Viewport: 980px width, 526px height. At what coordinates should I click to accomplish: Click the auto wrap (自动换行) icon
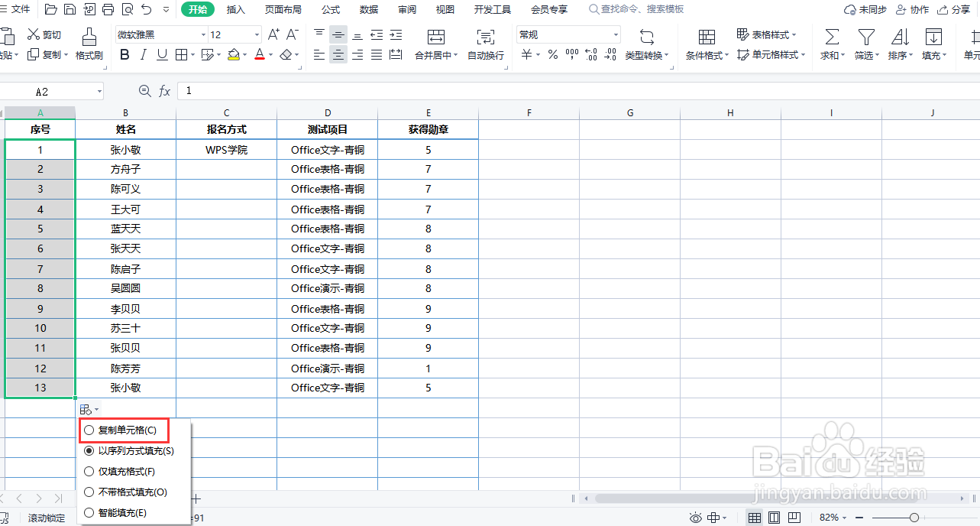pos(485,37)
